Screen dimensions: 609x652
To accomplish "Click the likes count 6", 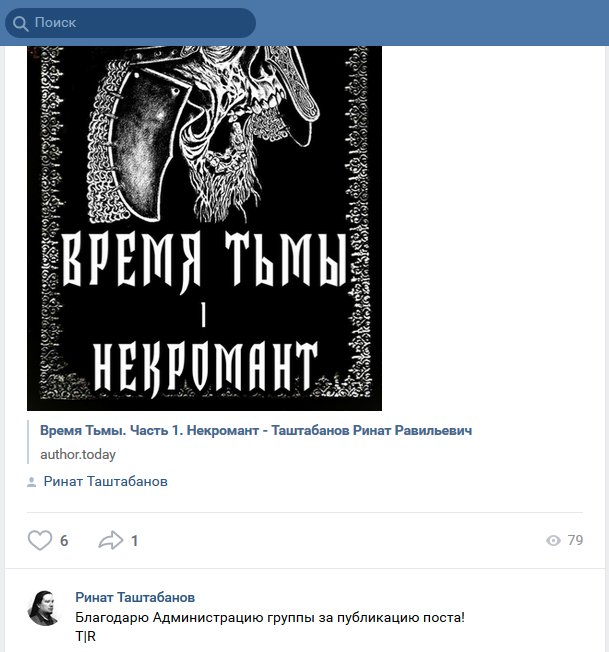I will coord(64,541).
